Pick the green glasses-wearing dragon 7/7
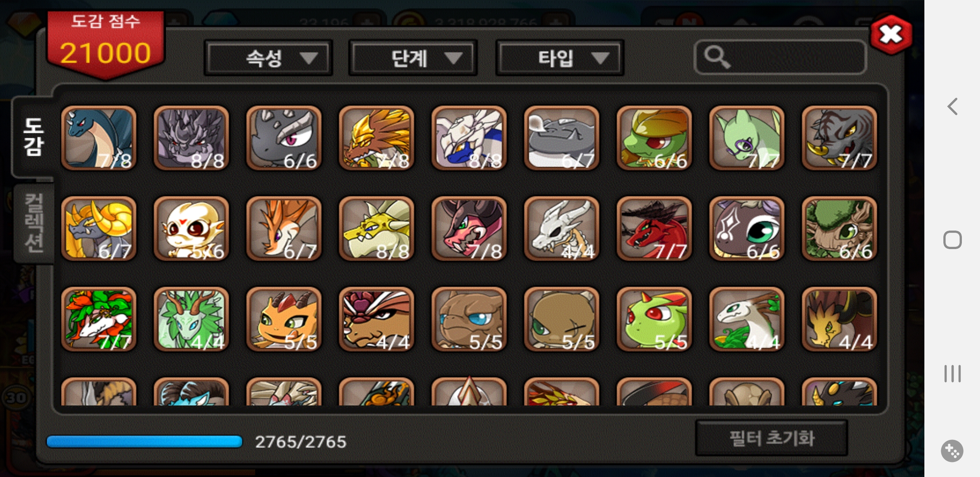Image resolution: width=980 pixels, height=477 pixels. [x=747, y=138]
